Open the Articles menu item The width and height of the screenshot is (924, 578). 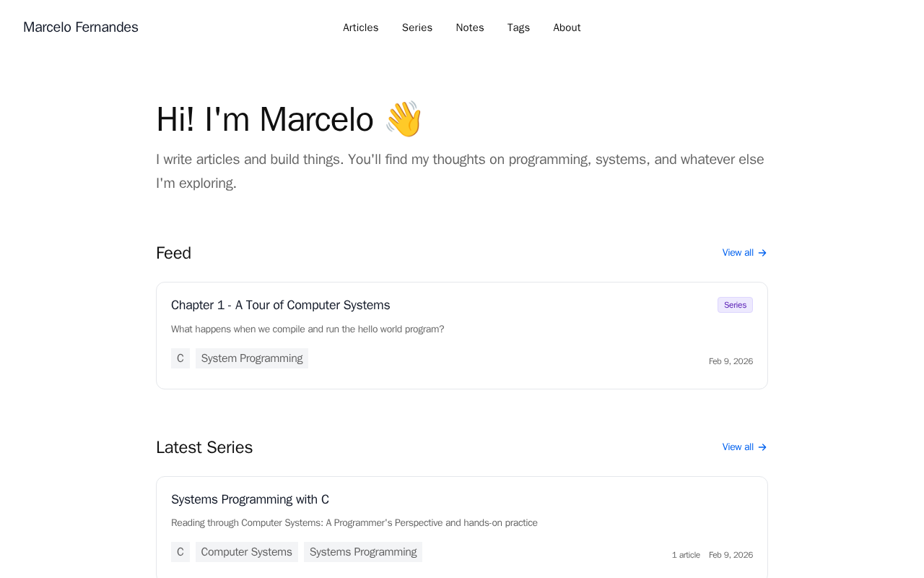[x=360, y=27]
